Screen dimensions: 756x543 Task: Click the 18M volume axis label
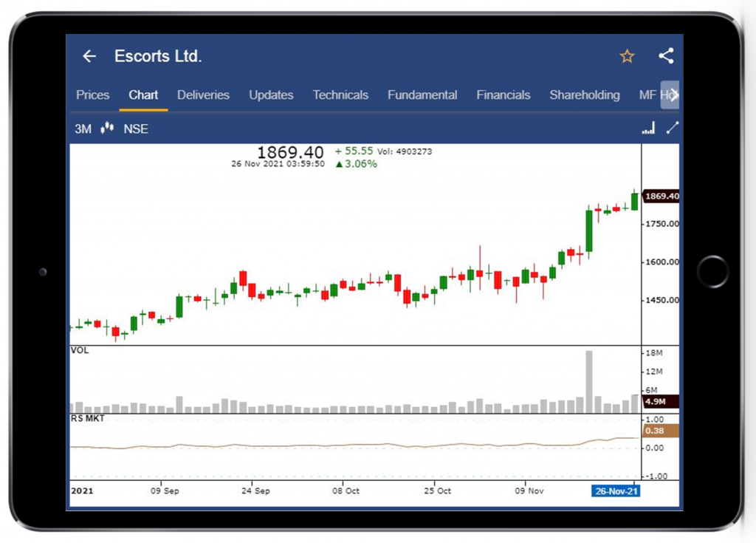click(x=654, y=353)
